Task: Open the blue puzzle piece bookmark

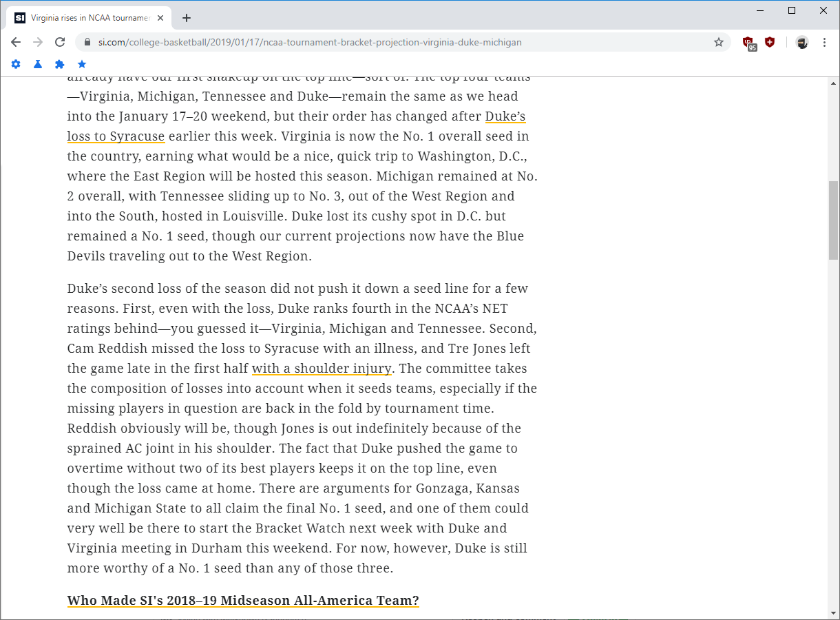Action: pyautogui.click(x=60, y=64)
